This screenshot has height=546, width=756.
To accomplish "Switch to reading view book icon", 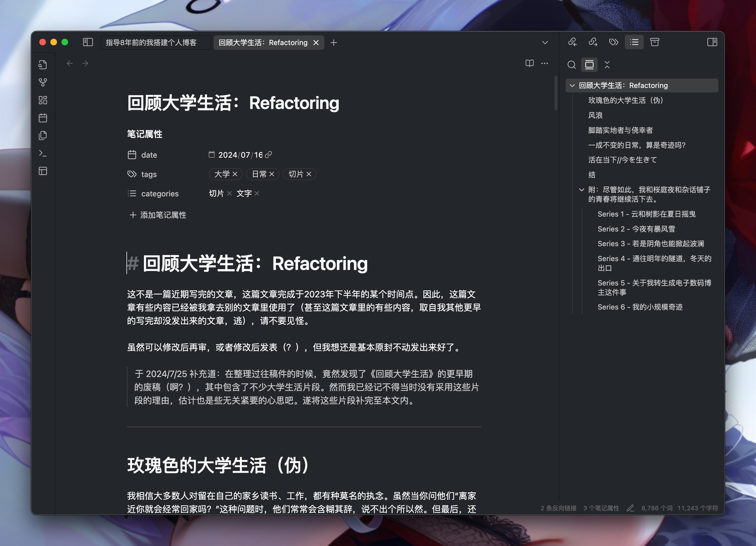I will (529, 63).
